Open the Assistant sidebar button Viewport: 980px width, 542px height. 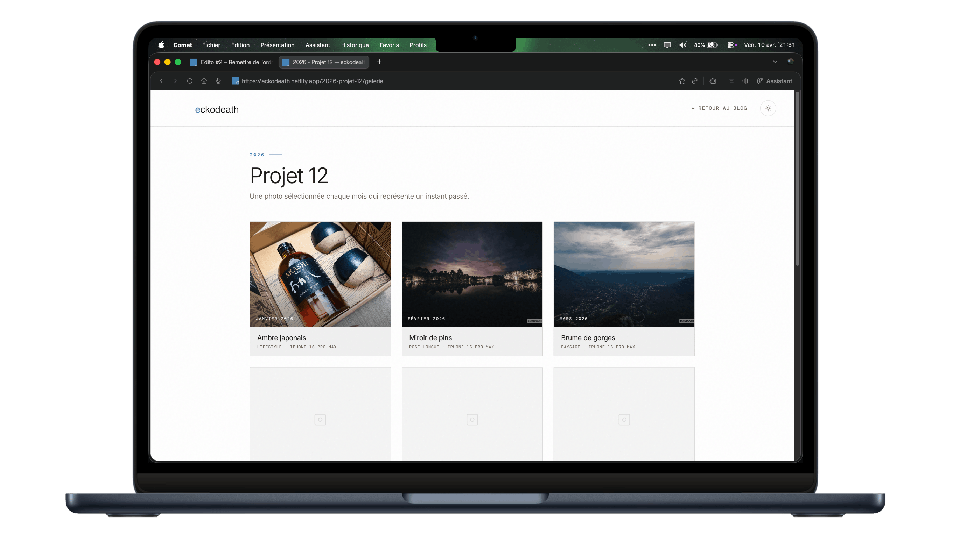point(775,81)
